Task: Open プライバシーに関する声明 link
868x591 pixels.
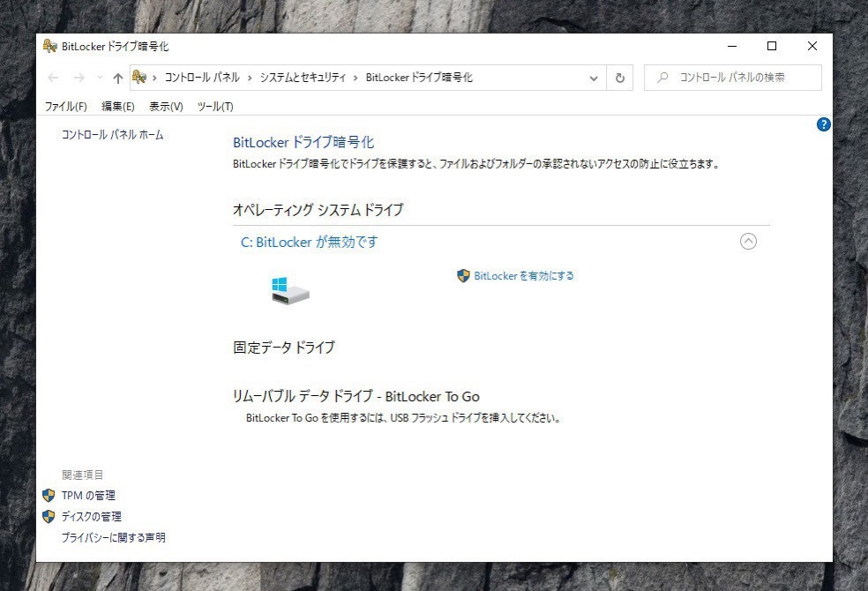Action: (114, 537)
